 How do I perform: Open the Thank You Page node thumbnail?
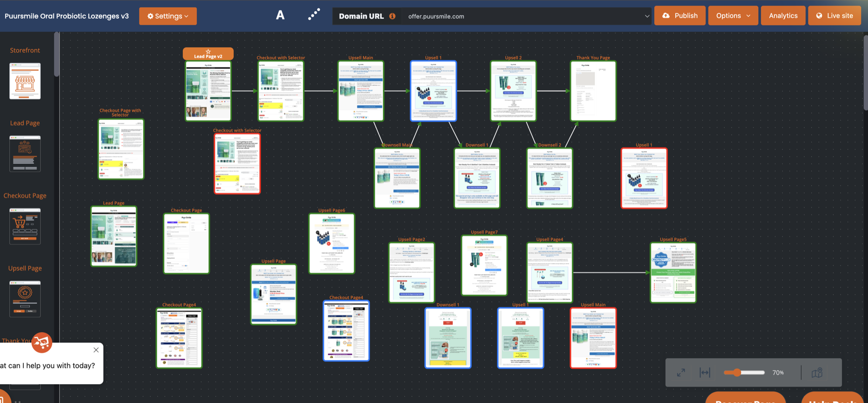click(593, 91)
